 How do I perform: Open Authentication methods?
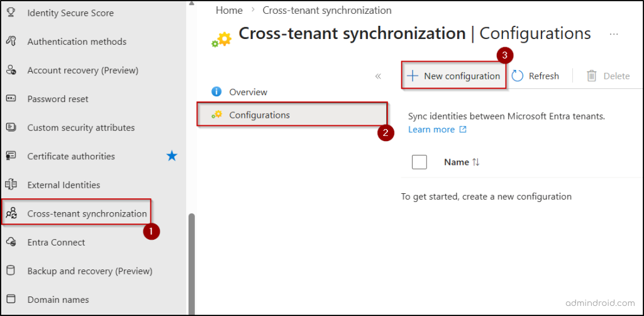tap(77, 42)
